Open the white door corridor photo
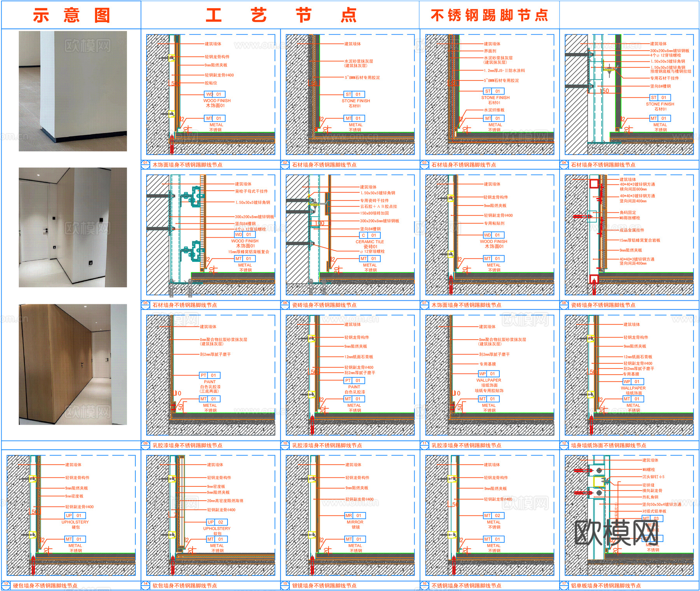 tap(73, 227)
